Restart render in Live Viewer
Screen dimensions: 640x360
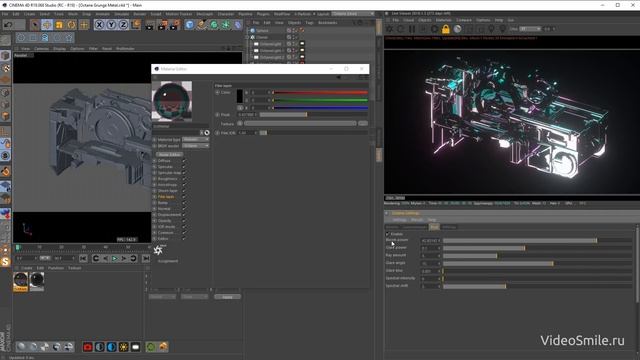(400, 29)
